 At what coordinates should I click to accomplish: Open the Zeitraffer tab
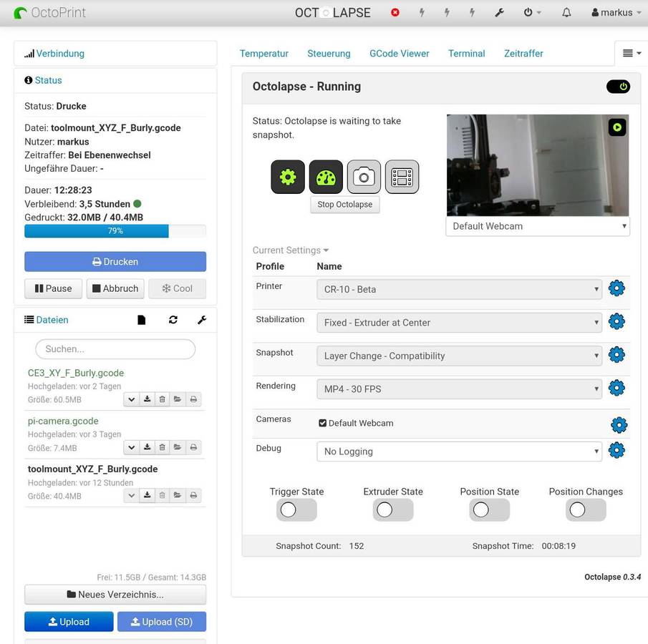[523, 54]
